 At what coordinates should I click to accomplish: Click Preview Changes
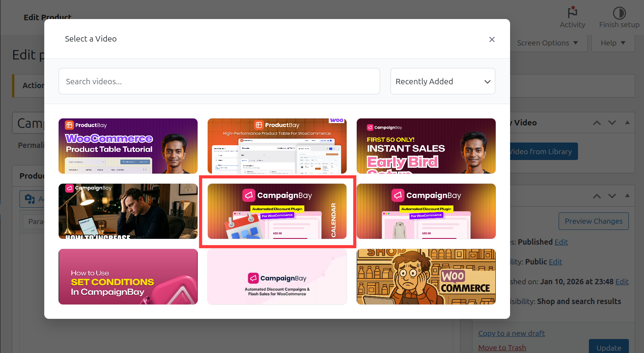click(x=594, y=221)
